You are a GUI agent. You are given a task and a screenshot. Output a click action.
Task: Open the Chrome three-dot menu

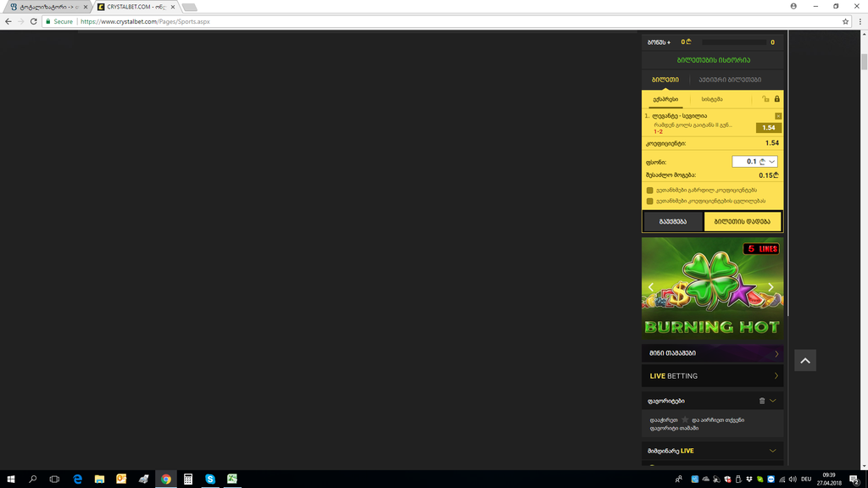860,21
